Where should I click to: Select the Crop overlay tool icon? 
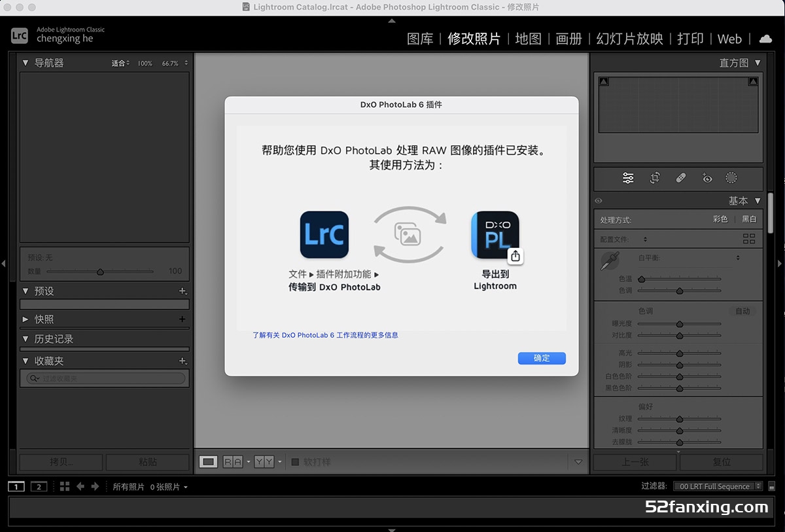(655, 178)
